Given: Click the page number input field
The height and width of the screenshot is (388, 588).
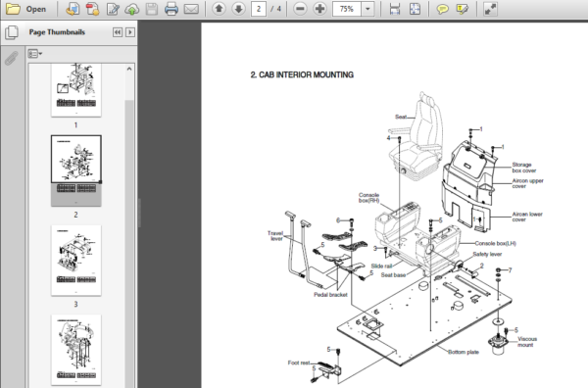Looking at the screenshot, I should [x=259, y=9].
